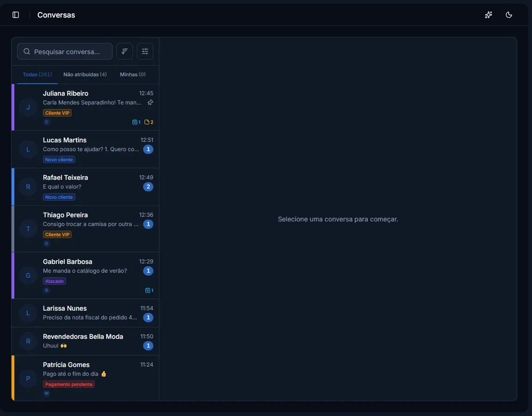Open the filter sliders button
The image size is (532, 416).
point(145,51)
